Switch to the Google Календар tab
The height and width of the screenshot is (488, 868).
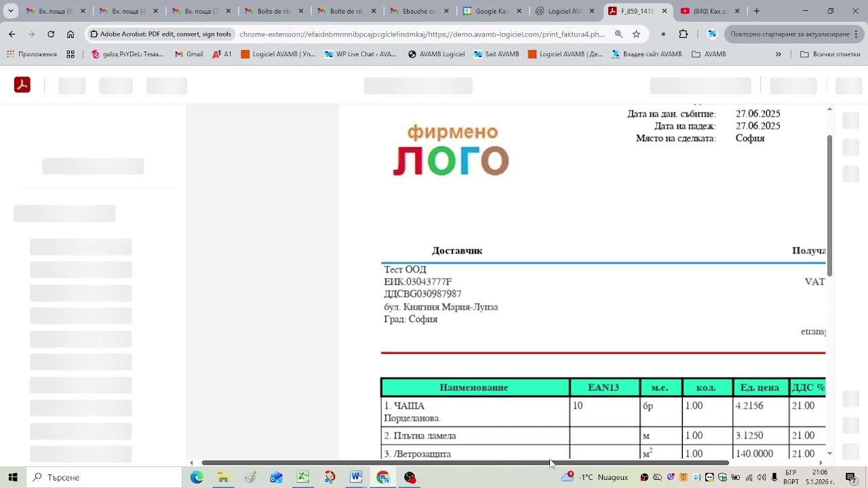pos(494,11)
